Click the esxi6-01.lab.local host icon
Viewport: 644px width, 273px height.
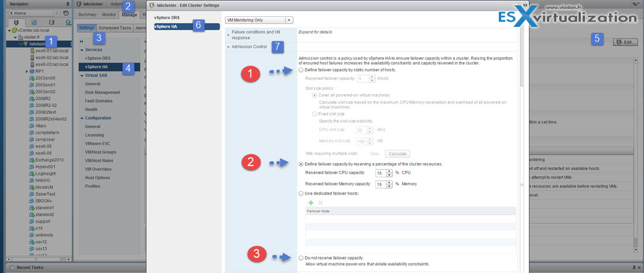click(31, 50)
